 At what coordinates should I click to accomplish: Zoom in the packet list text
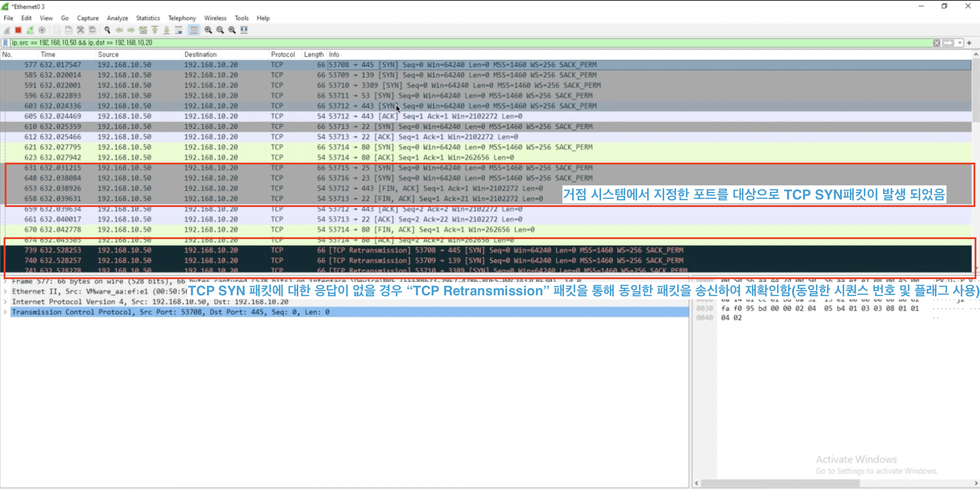coord(208,30)
